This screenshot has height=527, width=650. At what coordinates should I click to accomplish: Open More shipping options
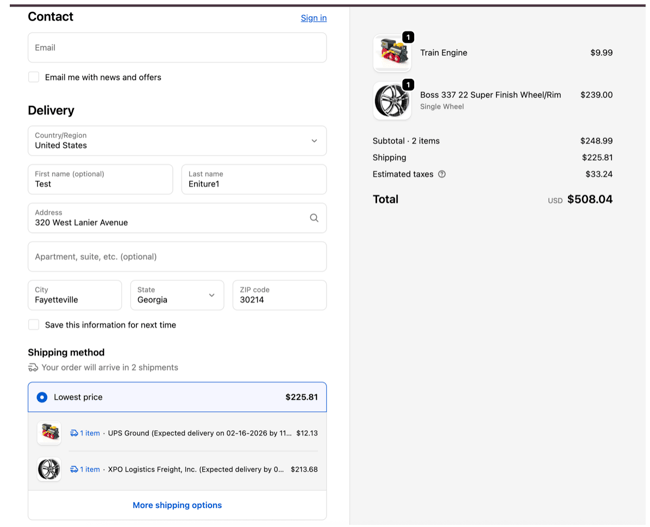[177, 505]
